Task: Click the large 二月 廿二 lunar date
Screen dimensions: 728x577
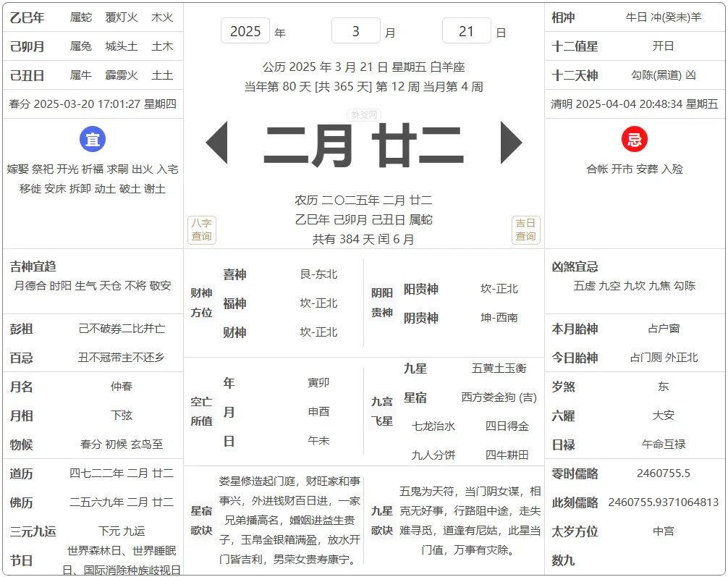Action: [363, 145]
